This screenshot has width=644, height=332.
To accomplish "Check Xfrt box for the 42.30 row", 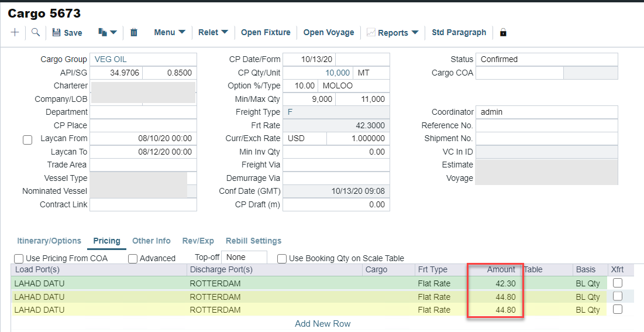I will click(x=617, y=283).
